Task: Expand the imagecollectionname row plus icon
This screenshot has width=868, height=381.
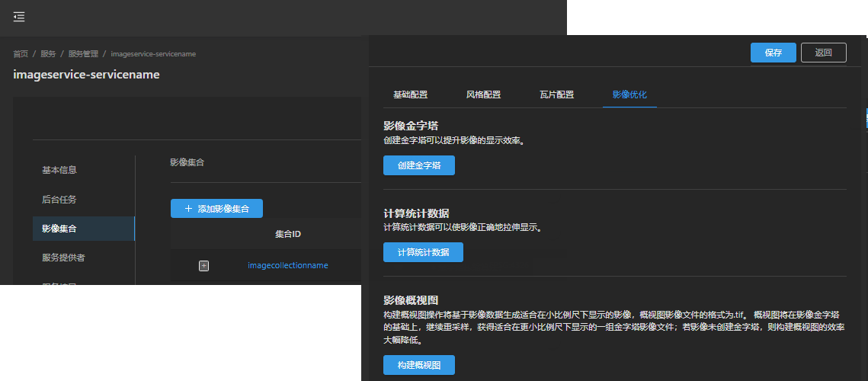Action: coord(203,265)
